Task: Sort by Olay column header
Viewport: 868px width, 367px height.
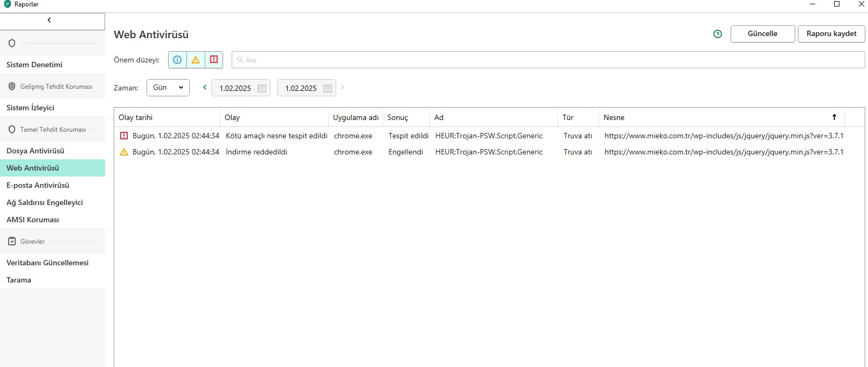Action: [x=274, y=117]
